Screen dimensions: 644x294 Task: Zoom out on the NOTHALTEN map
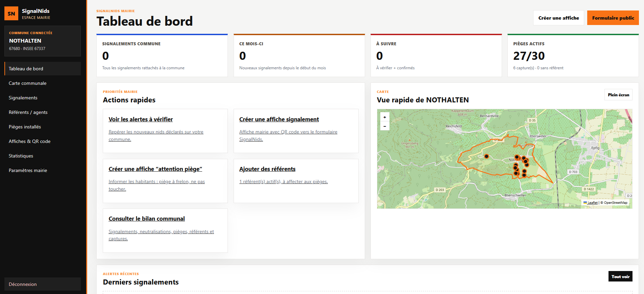click(385, 126)
